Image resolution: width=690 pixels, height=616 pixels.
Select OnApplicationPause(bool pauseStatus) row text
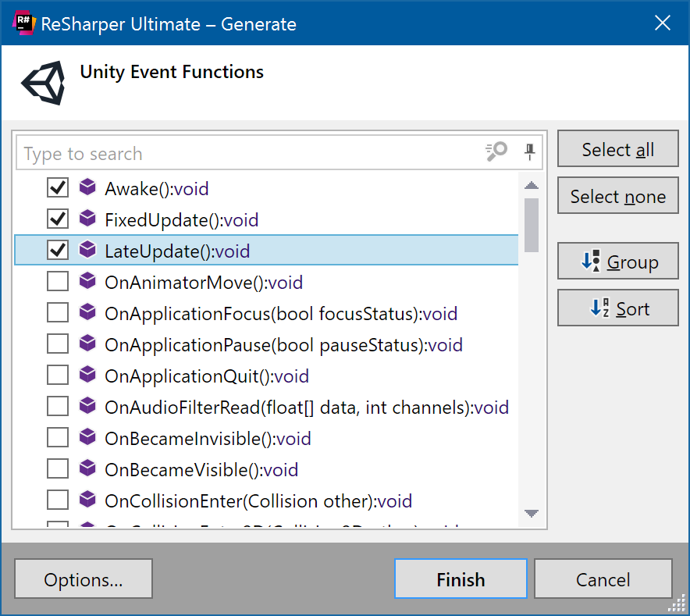point(284,345)
